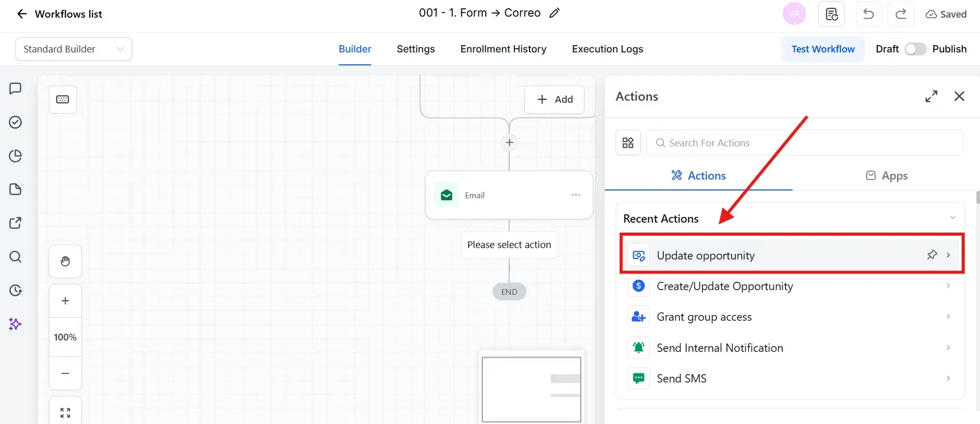
Task: Select the hand pan tool
Action: (65, 261)
